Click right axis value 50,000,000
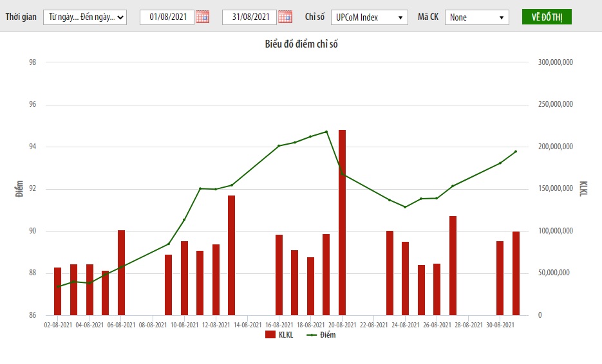This screenshot has height=364, width=602. (x=554, y=273)
